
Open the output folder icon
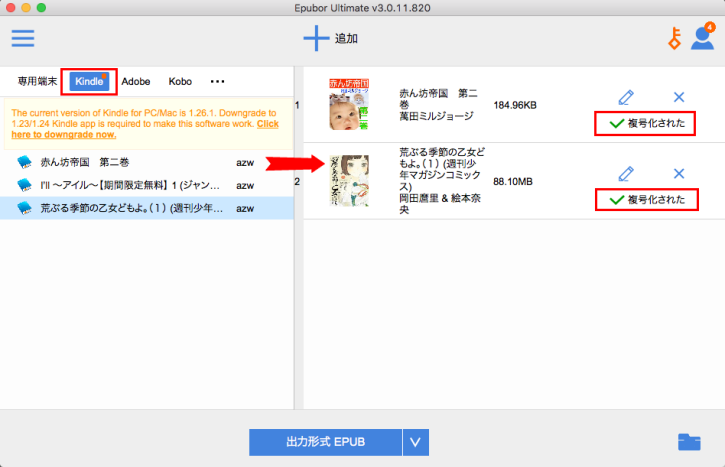coord(689,442)
